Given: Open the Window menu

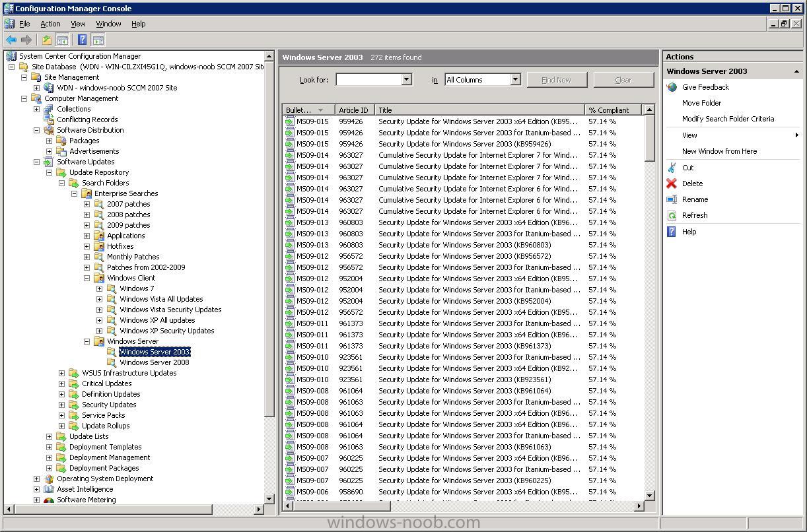Looking at the screenshot, I should [108, 24].
